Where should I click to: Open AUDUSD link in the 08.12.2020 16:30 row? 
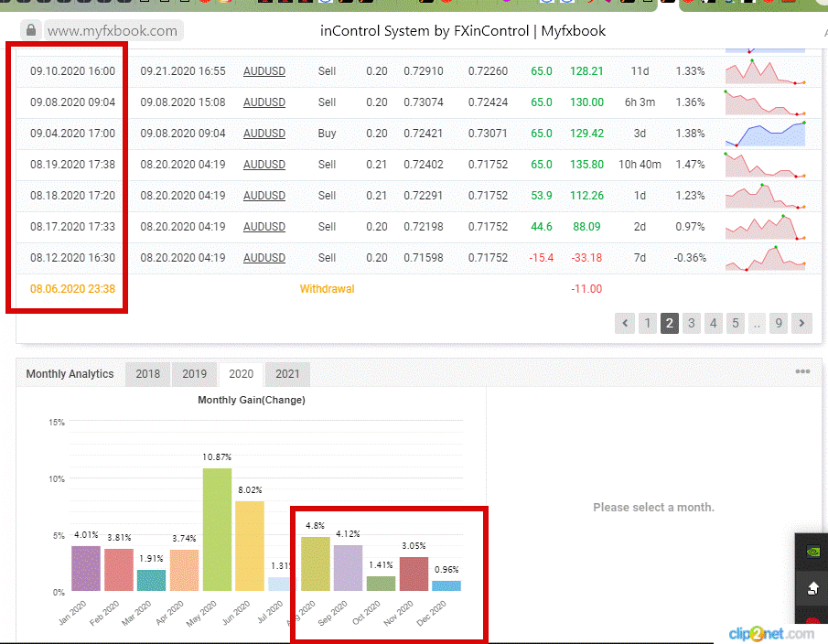click(264, 258)
